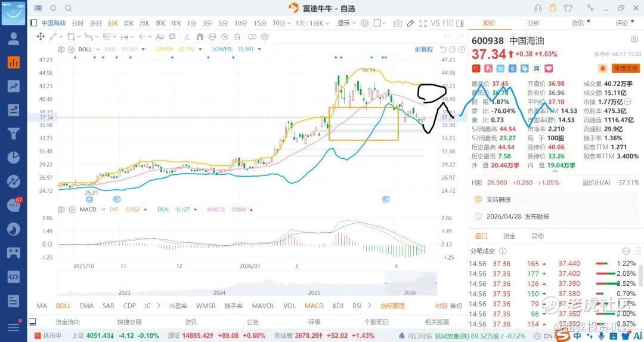Select the move crosshair drawing tool

point(41,36)
